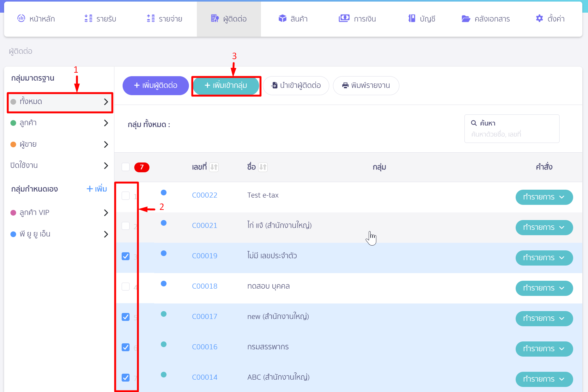Toggle the select-all checkbox in header
This screenshot has width=588, height=392.
coord(126,167)
